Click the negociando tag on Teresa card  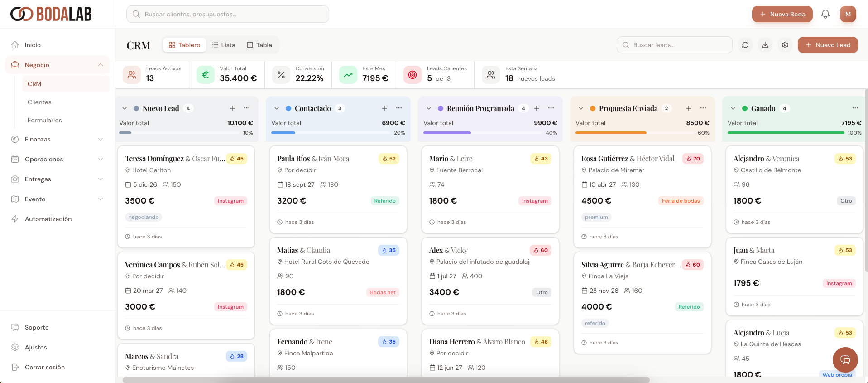click(144, 217)
